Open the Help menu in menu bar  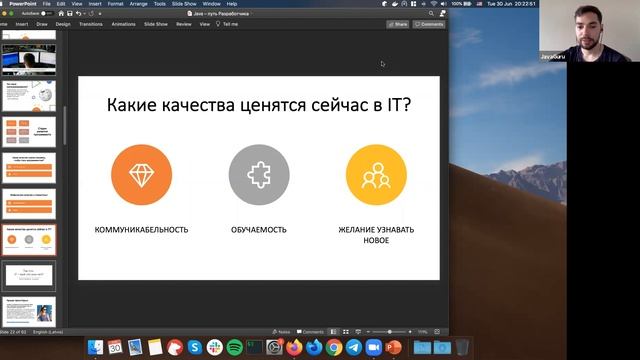232,4
